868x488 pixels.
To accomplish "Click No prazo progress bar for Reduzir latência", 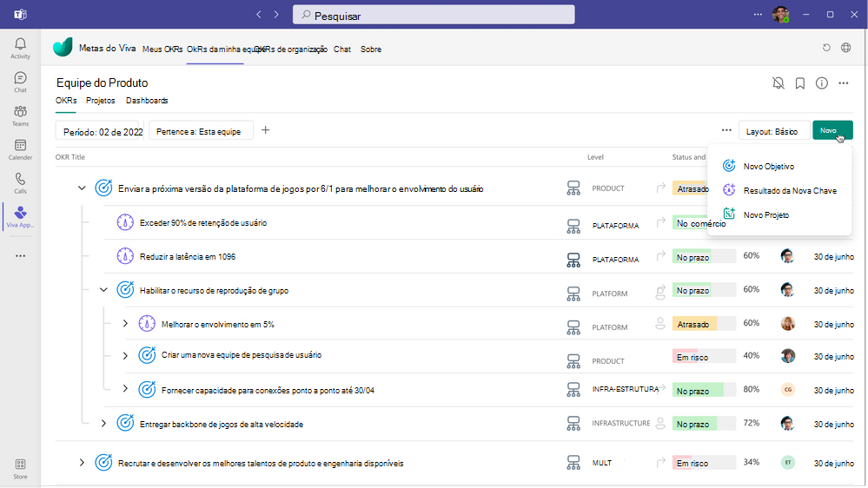I will point(704,257).
